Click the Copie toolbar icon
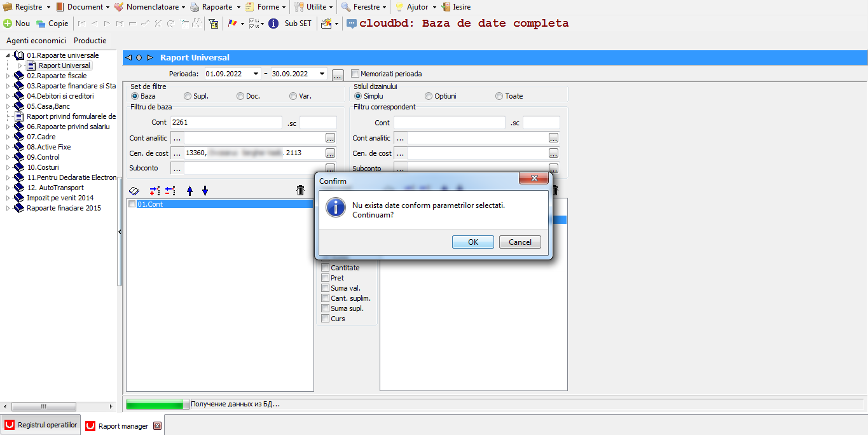Screen dimensions: 868x435 pos(41,24)
